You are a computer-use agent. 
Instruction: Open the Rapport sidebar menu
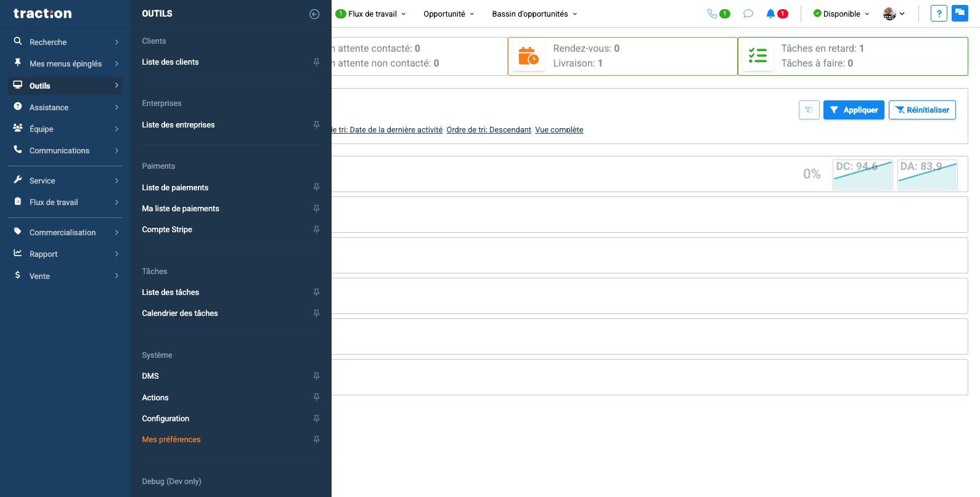tap(65, 254)
